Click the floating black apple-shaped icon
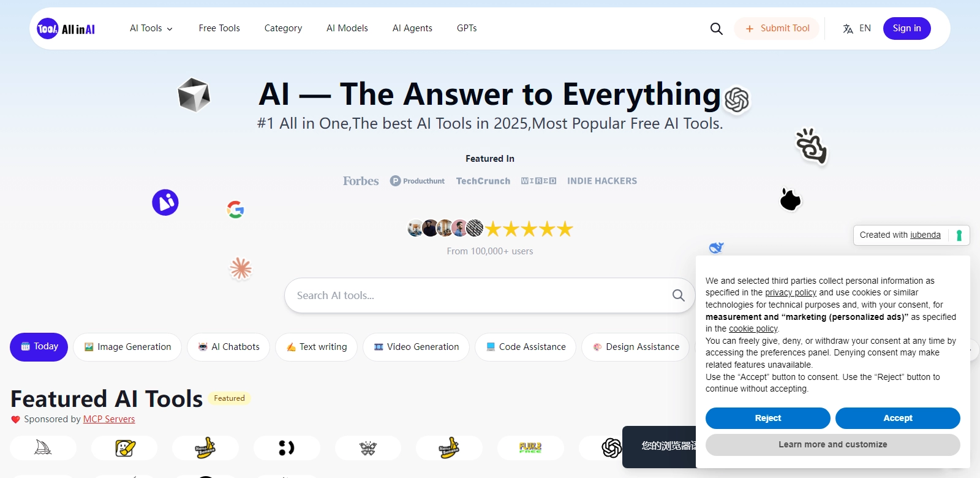Image resolution: width=980 pixels, height=478 pixels. (791, 199)
